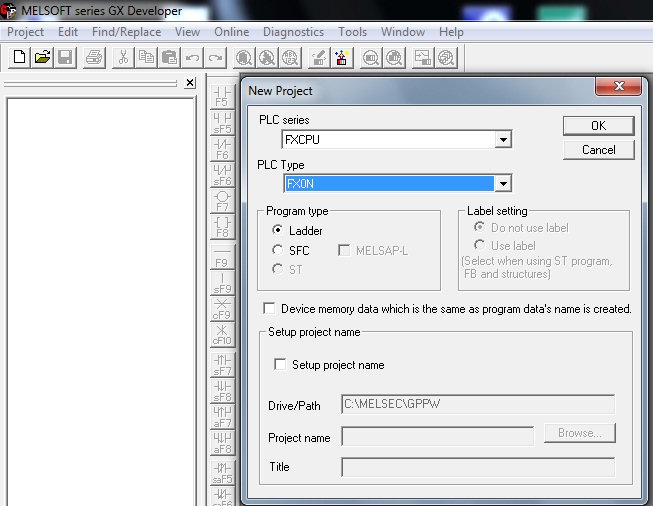Open the Diagnostics menu
653x506 pixels.
coord(293,32)
